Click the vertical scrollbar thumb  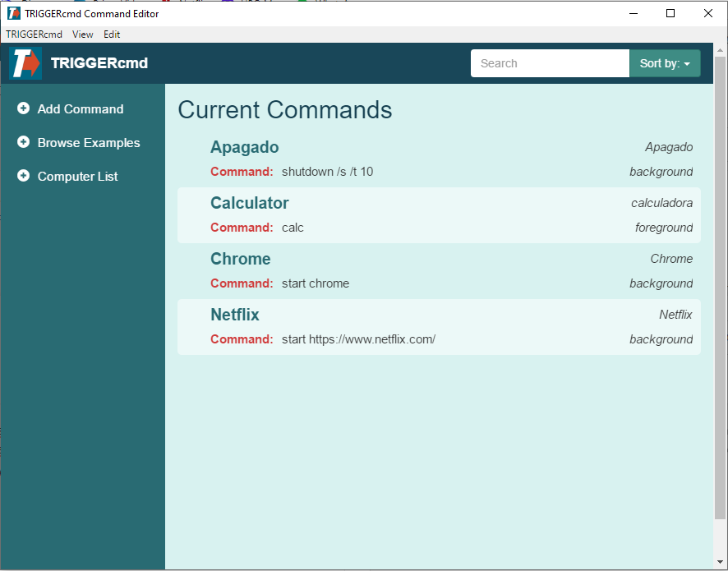[x=720, y=287]
